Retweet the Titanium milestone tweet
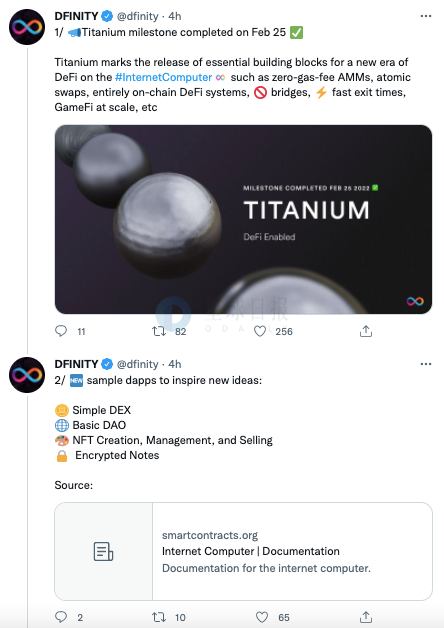 click(x=159, y=331)
